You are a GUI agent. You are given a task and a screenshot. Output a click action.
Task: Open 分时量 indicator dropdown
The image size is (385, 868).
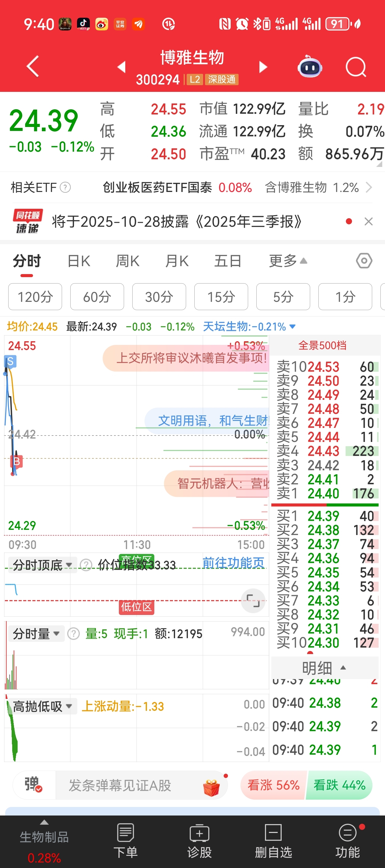pyautogui.click(x=36, y=634)
